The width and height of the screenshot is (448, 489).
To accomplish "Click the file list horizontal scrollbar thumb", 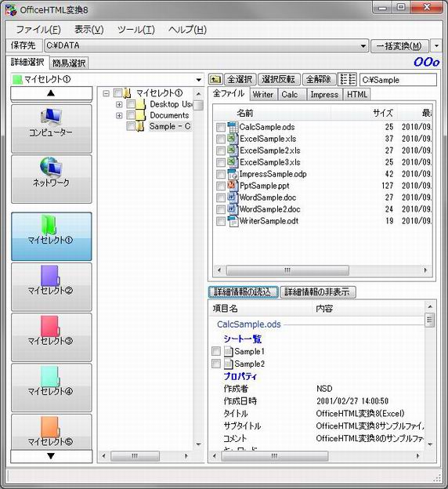I will pos(287,270).
